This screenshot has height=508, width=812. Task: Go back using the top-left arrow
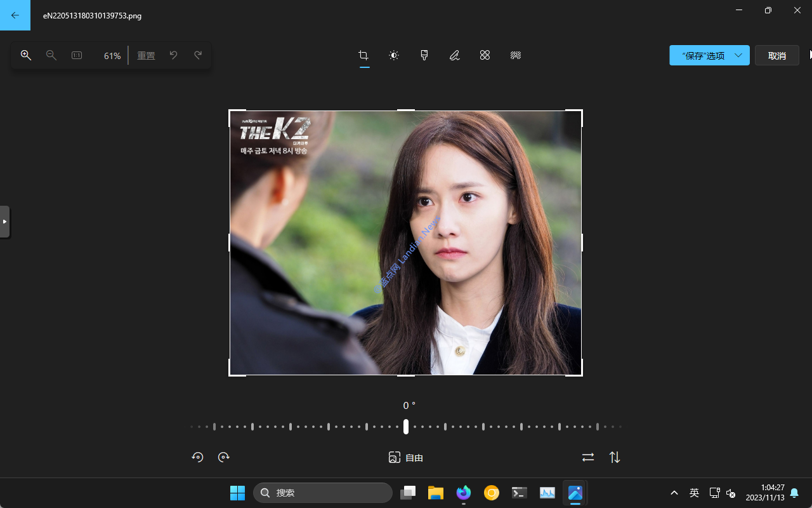coord(15,15)
